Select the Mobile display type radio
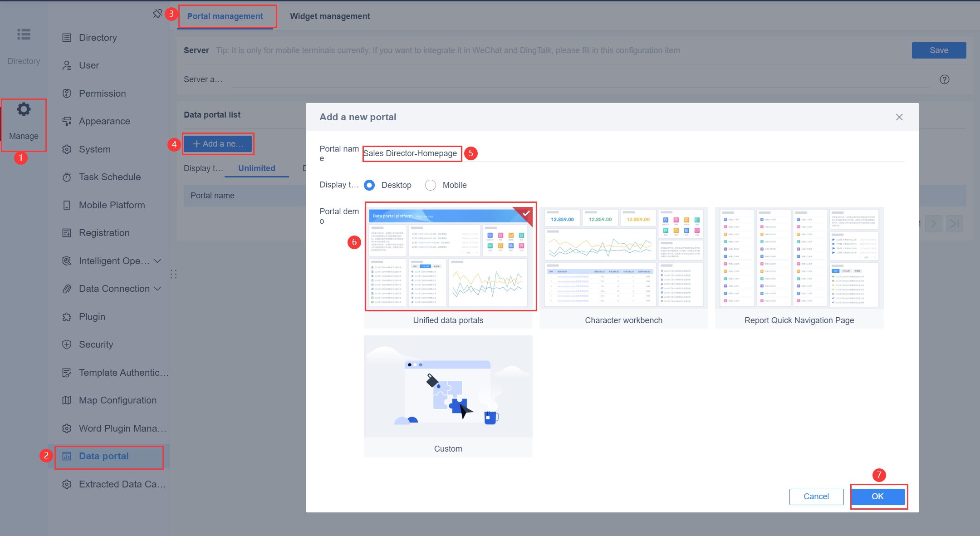The image size is (980, 536). (430, 185)
